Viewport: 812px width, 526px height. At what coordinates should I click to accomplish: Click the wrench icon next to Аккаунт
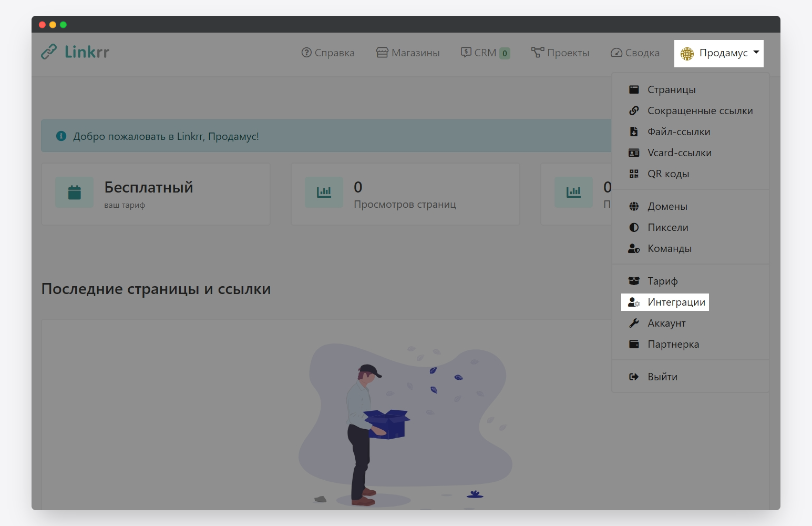click(634, 323)
